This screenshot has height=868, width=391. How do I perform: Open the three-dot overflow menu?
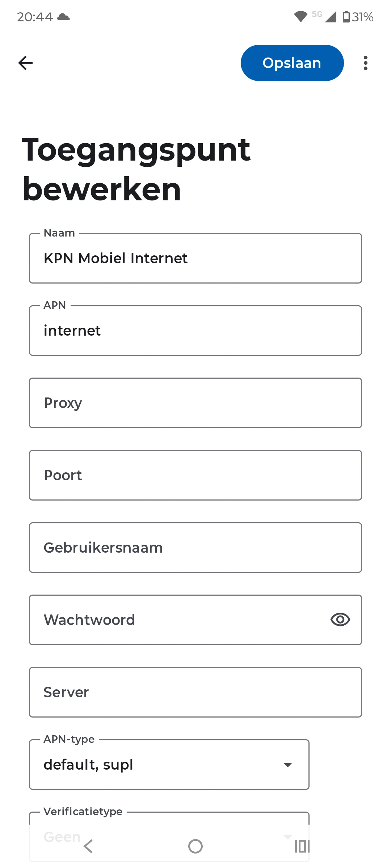point(365,63)
